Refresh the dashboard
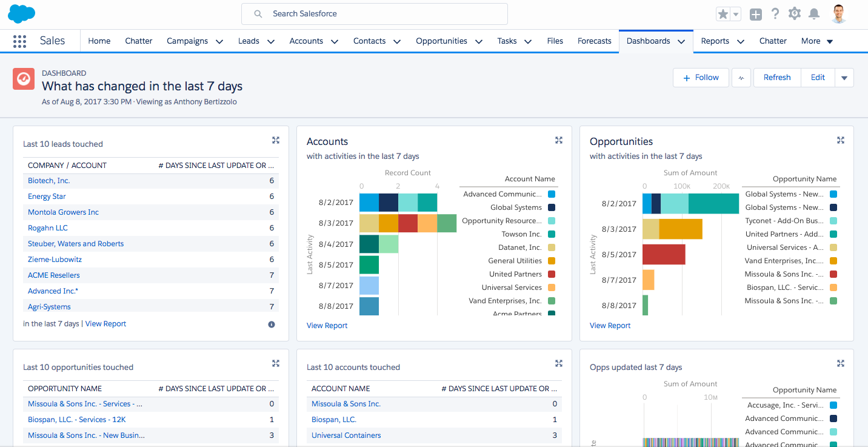This screenshot has height=447, width=868. pos(777,78)
